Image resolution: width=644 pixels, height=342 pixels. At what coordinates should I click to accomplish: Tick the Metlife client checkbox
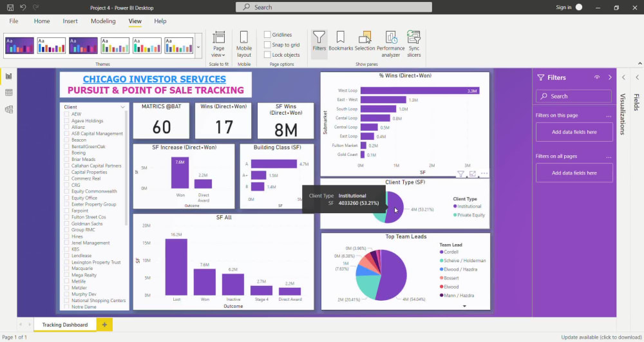[x=66, y=281]
